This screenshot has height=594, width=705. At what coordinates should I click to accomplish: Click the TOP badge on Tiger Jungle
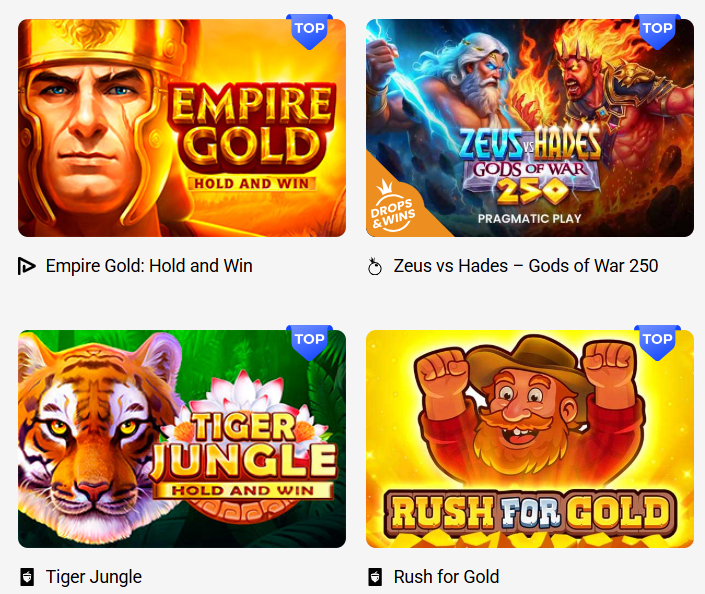click(309, 343)
